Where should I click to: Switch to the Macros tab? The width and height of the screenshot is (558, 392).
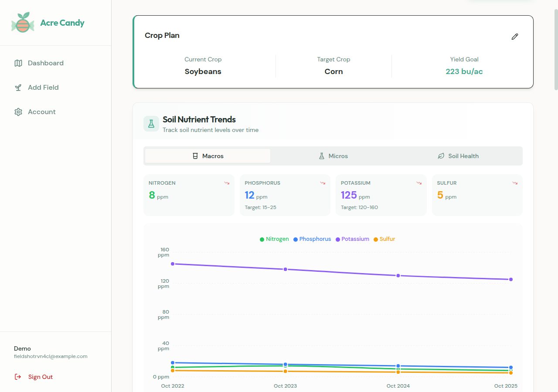[208, 156]
